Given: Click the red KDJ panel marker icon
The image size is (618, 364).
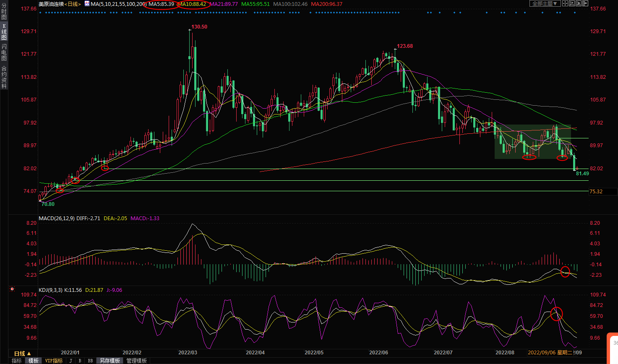Looking at the screenshot, I should coord(12,289).
